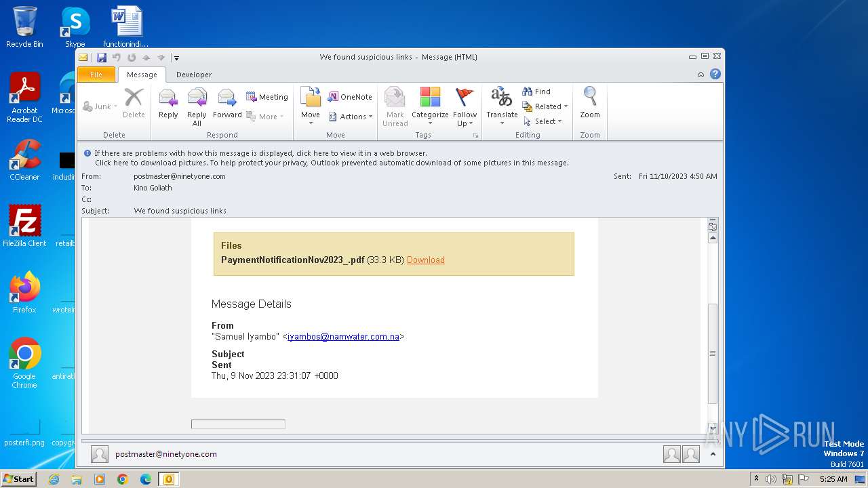The width and height of the screenshot is (868, 488).
Task: Open Skype desktop shortcut
Action: [75, 27]
